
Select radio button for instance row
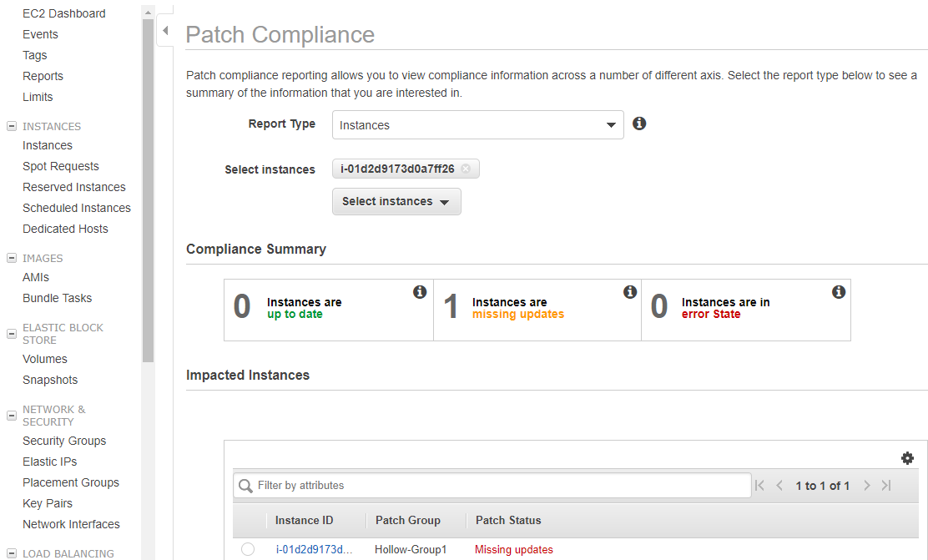(248, 549)
